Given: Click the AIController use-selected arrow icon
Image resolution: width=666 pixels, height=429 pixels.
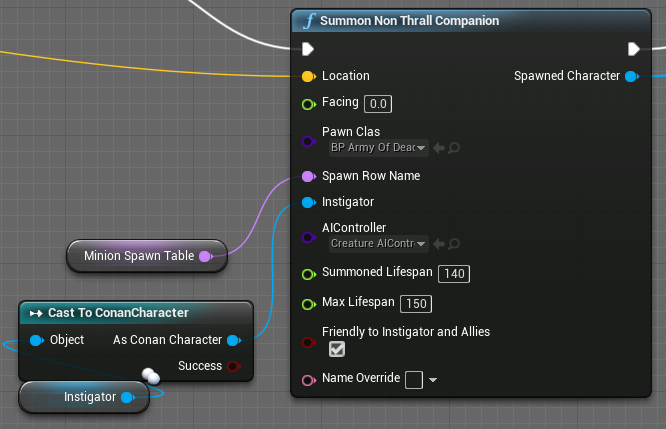Looking at the screenshot, I should pos(439,244).
